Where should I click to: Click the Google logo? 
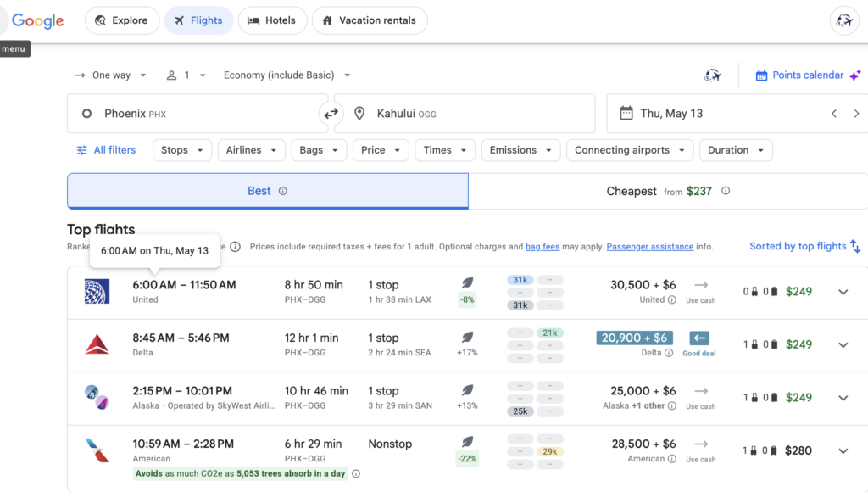tap(37, 20)
